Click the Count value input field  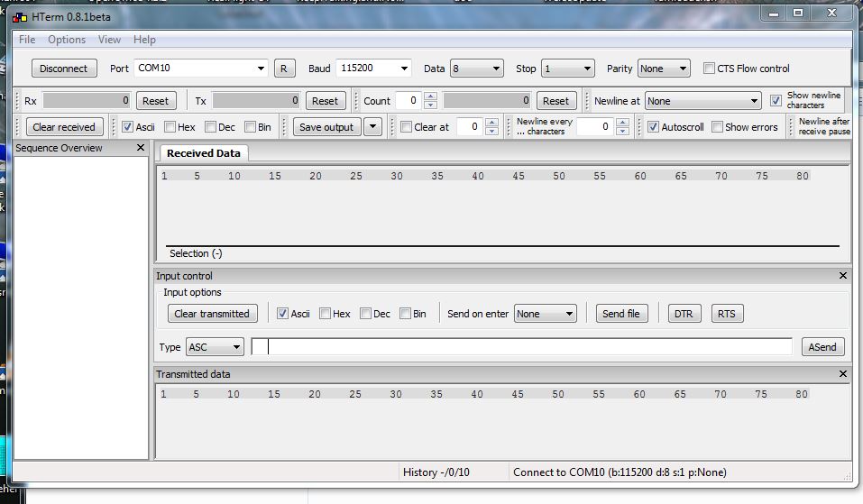click(x=409, y=101)
